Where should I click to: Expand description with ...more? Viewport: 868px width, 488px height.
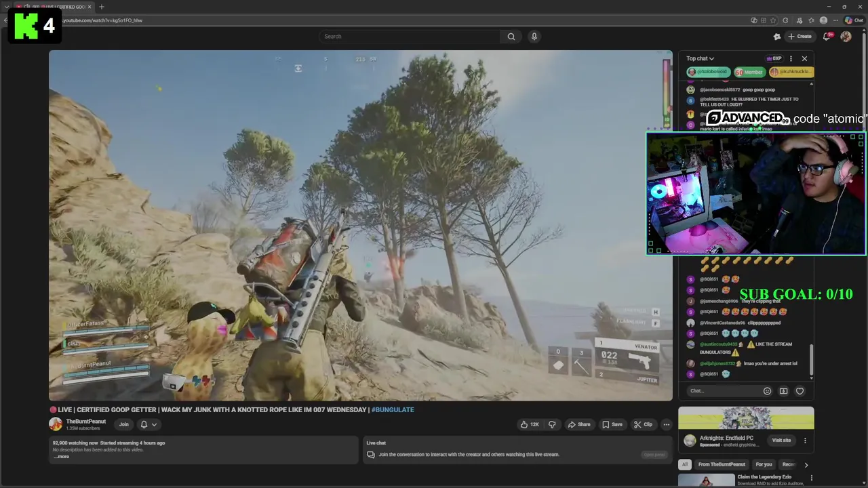click(x=61, y=457)
